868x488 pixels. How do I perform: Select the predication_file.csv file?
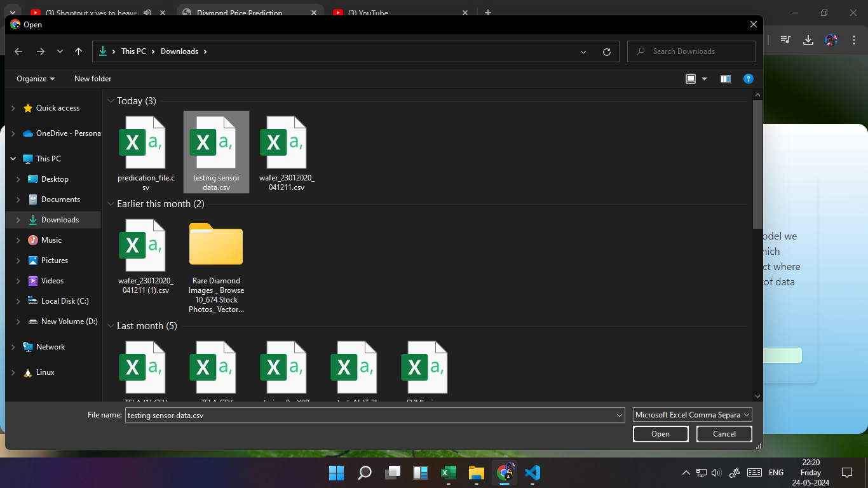(x=146, y=152)
